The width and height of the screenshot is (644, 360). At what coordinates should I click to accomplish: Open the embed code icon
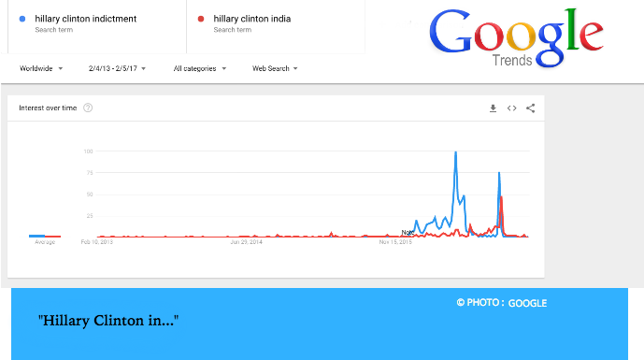511,108
